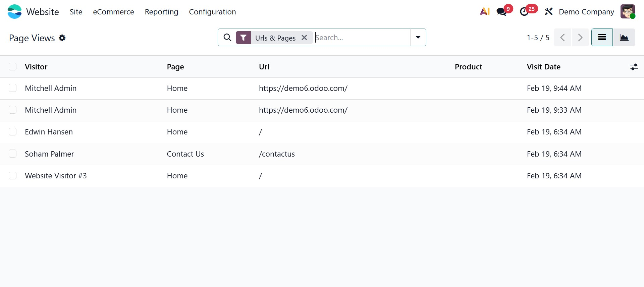Open the Odoo AI assistant icon
The height and width of the screenshot is (287, 644).
[x=485, y=11]
